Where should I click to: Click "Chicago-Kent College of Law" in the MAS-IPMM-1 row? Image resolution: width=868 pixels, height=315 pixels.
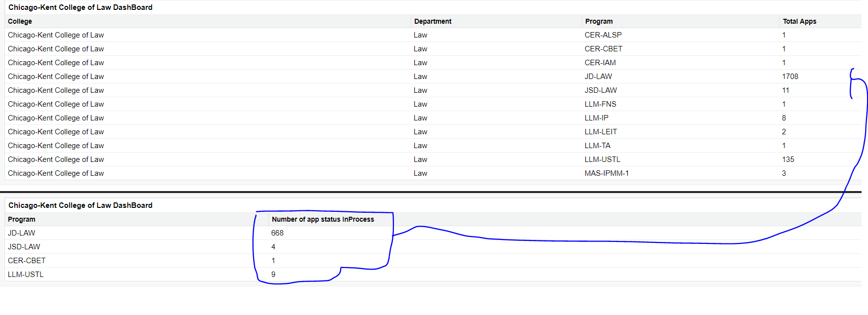56,173
